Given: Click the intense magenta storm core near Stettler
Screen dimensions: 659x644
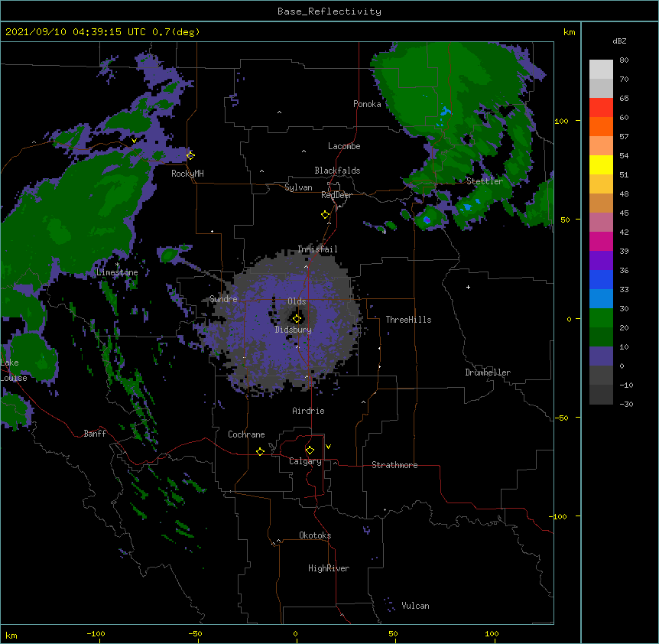Looking at the screenshot, I should tap(427, 220).
